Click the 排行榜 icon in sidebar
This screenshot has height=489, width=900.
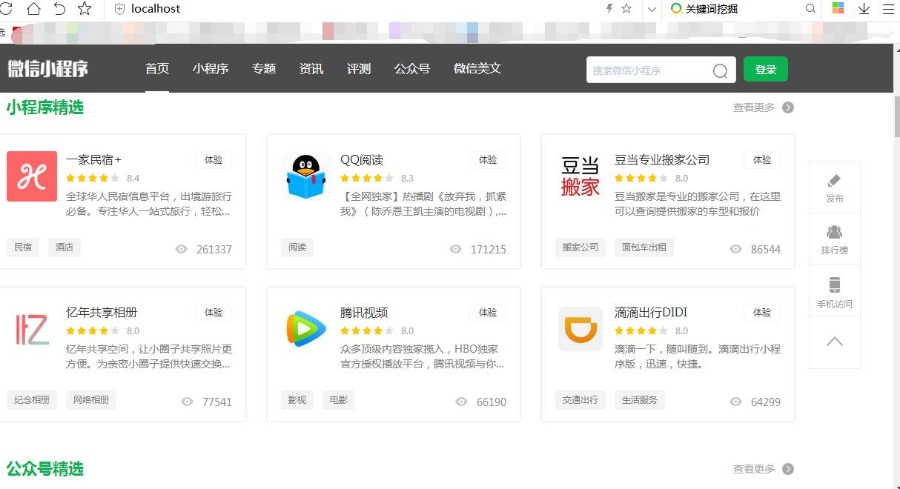(835, 232)
